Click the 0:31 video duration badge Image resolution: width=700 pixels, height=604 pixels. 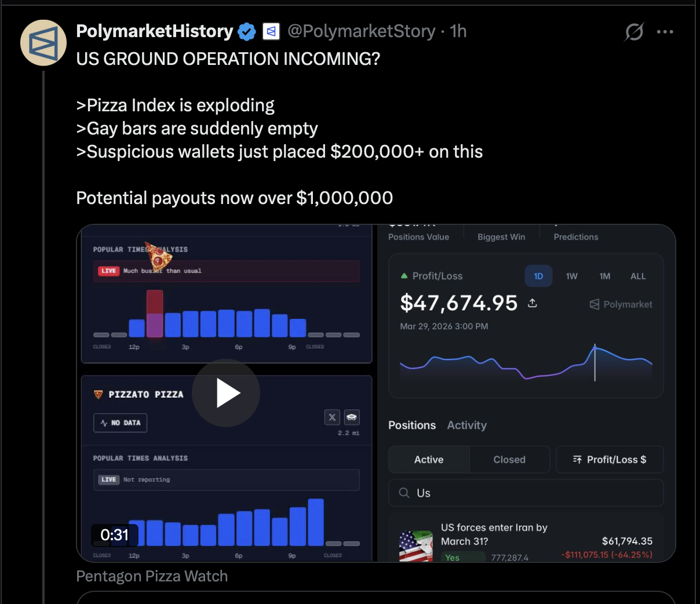point(115,534)
